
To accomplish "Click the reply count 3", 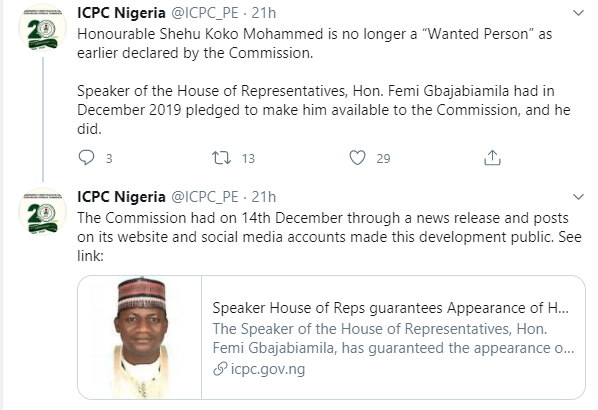I will 109,158.
